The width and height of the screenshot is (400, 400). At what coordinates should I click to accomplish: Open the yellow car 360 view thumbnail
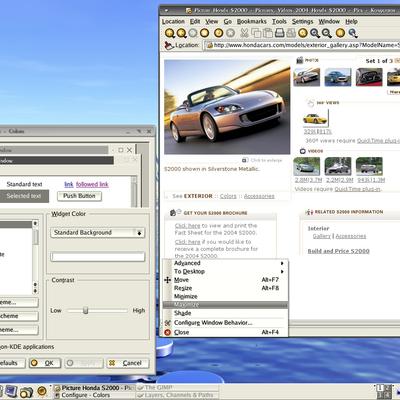[x=316, y=118]
